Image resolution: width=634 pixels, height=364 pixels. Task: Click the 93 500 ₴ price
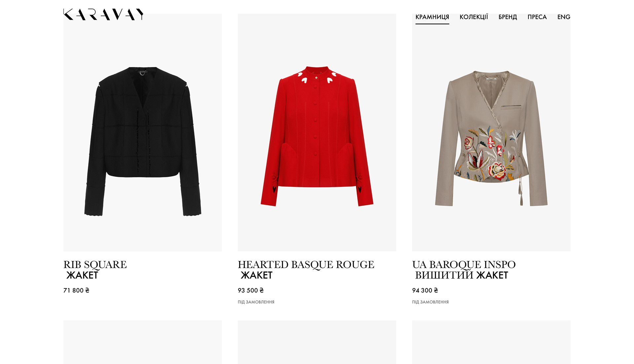click(251, 290)
